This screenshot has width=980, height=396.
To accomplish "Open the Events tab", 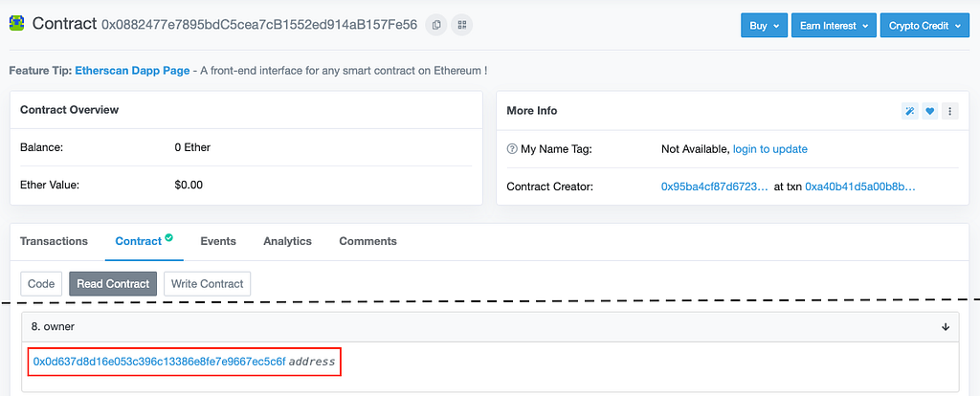I will point(218,241).
